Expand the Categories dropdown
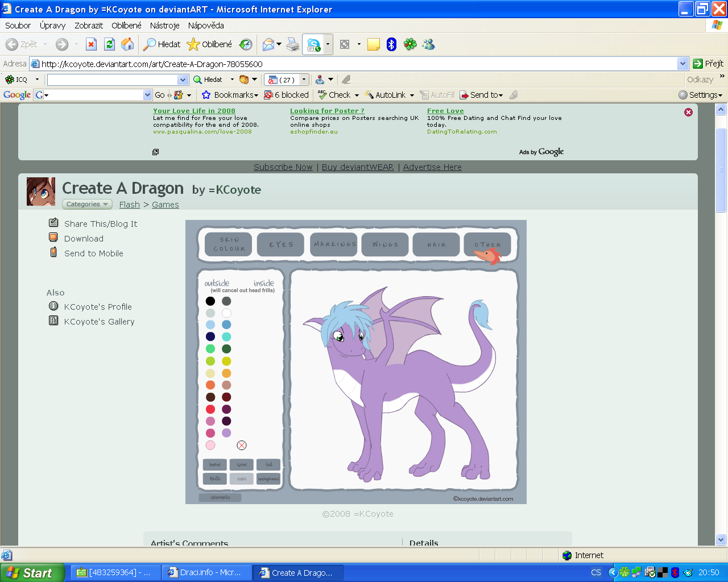Viewport: 728px width, 582px height. (87, 204)
